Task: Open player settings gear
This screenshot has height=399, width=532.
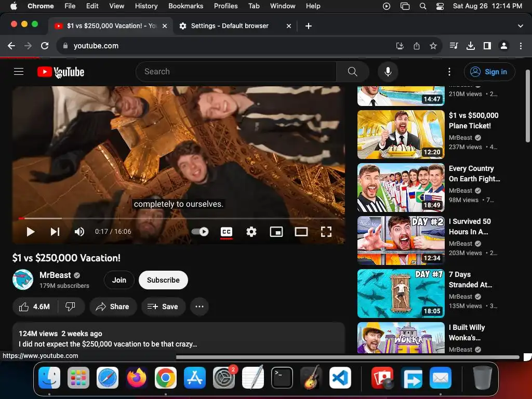Action: (x=251, y=232)
